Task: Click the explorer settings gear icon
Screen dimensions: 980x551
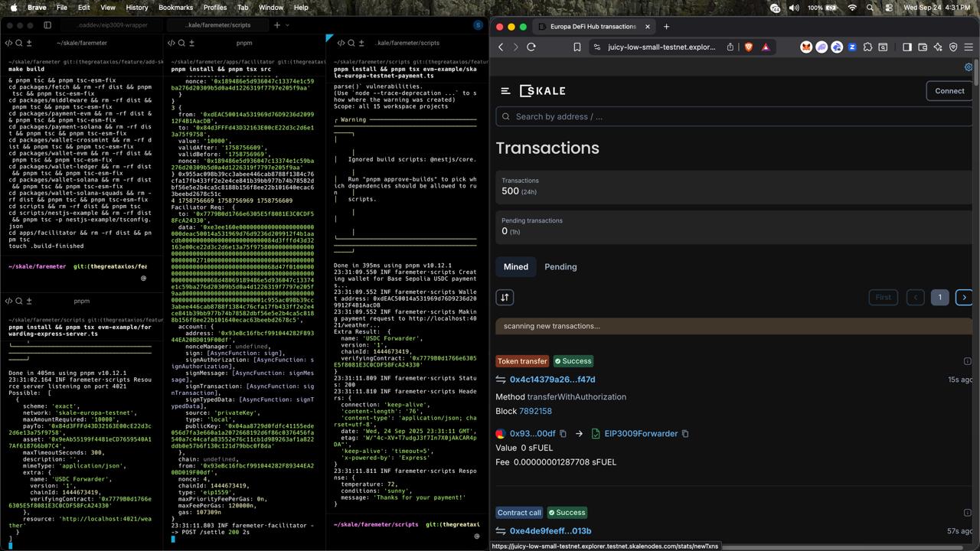Action: [x=969, y=67]
